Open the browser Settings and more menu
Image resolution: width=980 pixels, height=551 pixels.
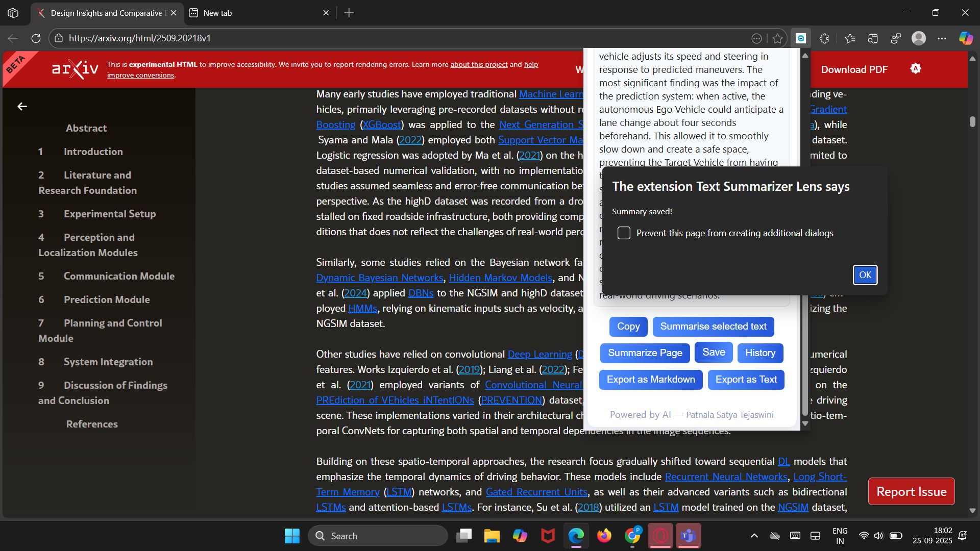click(942, 38)
